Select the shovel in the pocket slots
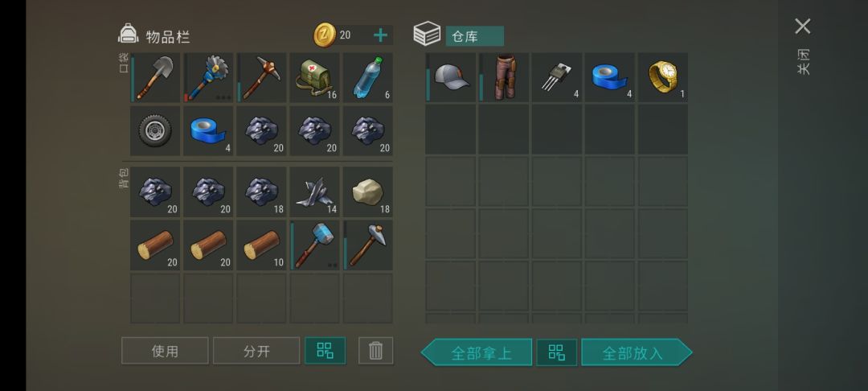 (x=155, y=77)
